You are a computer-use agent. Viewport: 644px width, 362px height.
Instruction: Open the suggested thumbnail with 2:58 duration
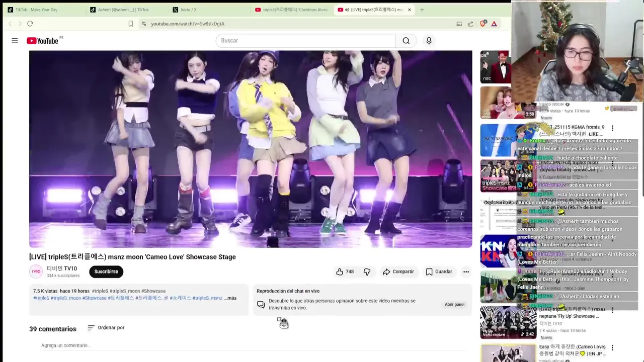(508, 103)
